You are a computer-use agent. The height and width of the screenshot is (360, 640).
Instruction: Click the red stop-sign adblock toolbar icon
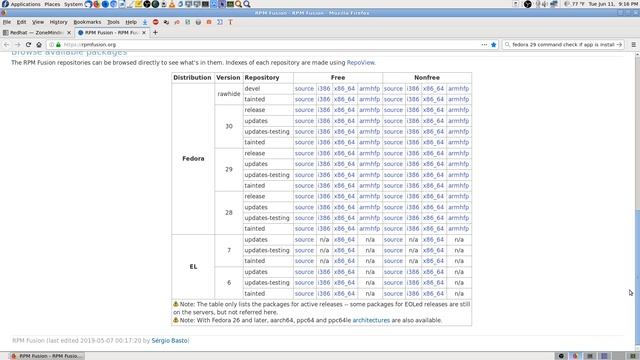point(156,22)
